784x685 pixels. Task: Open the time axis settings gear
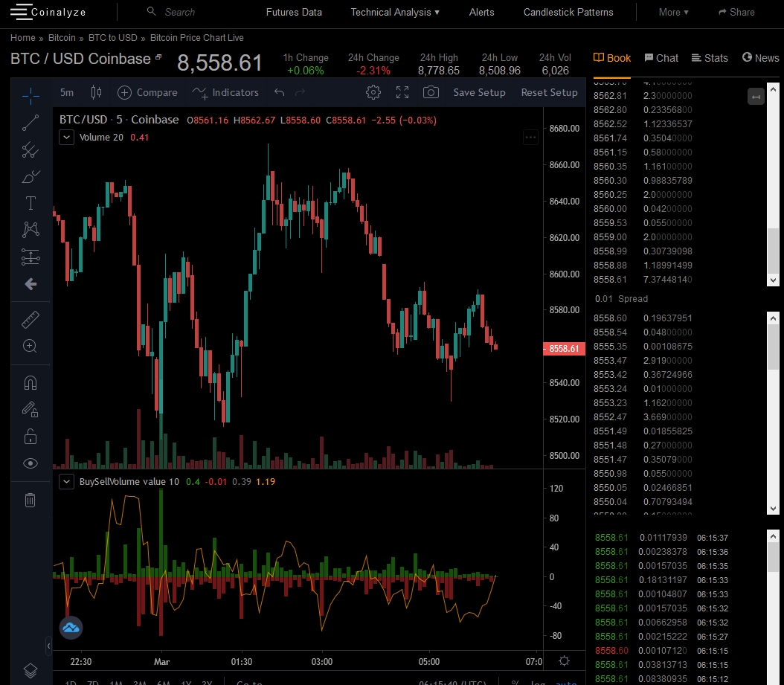click(565, 661)
